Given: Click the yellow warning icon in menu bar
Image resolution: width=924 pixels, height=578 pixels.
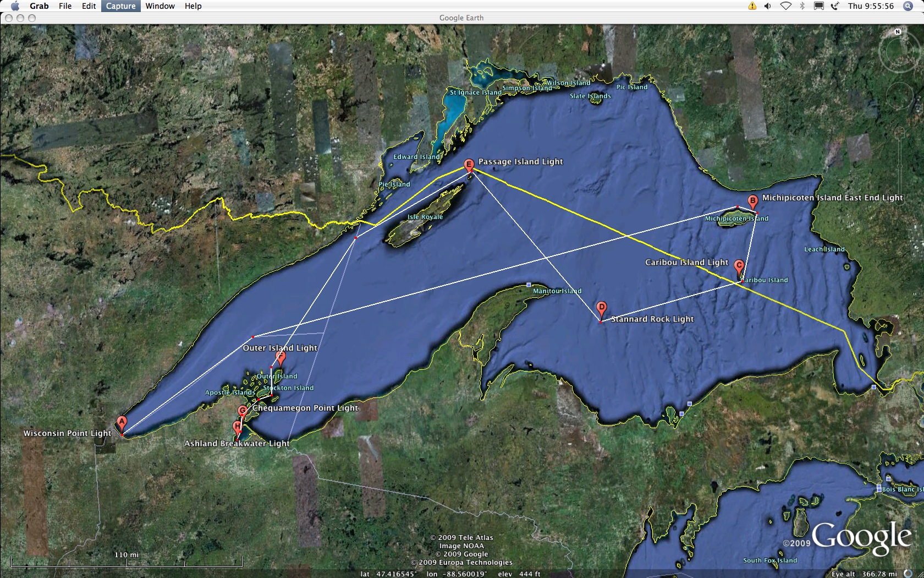Looking at the screenshot, I should [x=752, y=6].
